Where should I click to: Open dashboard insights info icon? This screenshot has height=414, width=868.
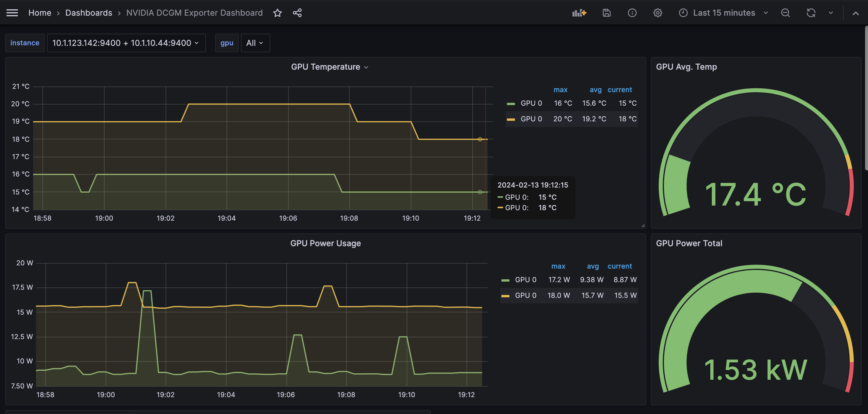(x=632, y=13)
